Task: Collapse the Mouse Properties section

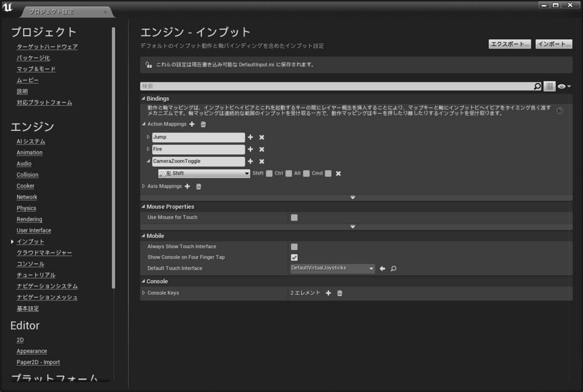Action: (143, 207)
